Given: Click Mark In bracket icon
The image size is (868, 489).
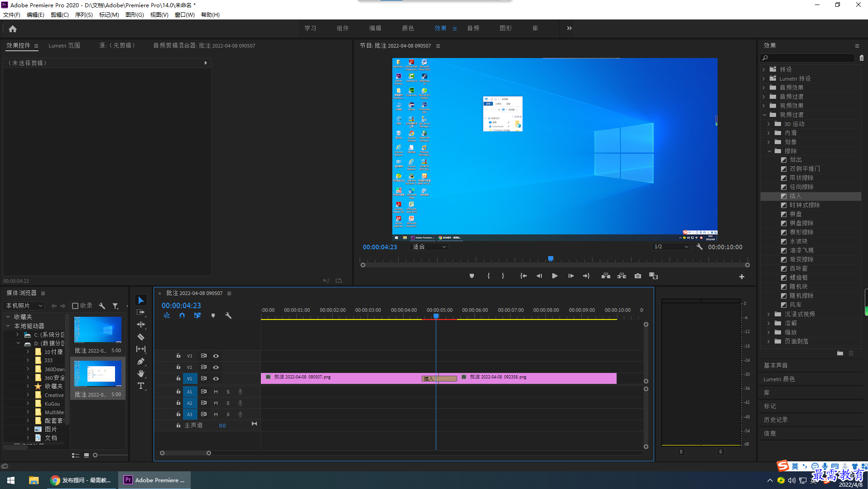Looking at the screenshot, I should pyautogui.click(x=488, y=276).
